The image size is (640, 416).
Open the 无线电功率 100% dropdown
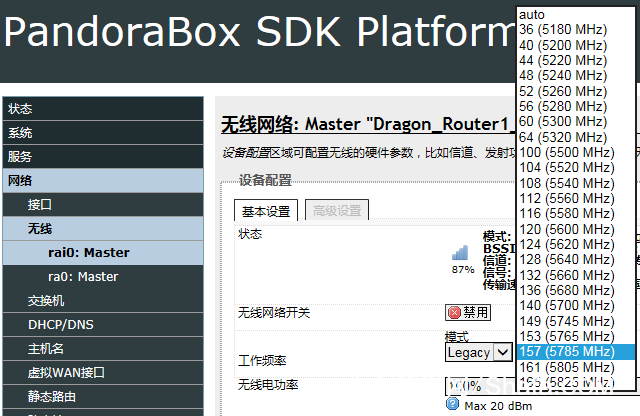480,386
